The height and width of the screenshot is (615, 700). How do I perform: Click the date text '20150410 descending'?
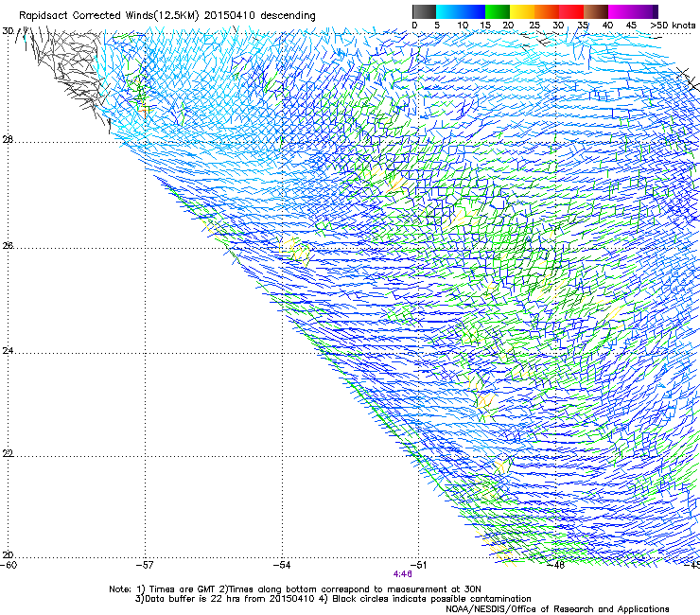click(259, 16)
